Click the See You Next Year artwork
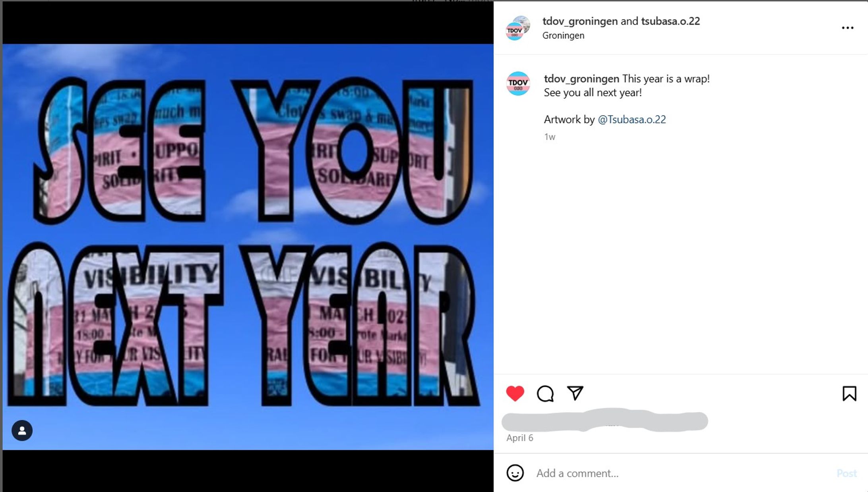Viewport: 868px width, 492px height. point(248,247)
